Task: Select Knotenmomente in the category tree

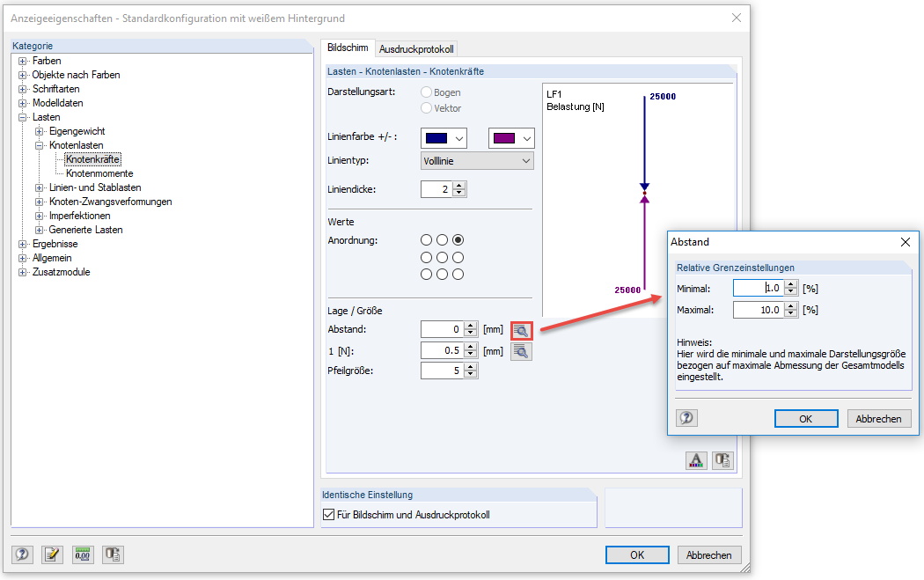Action: click(x=99, y=173)
